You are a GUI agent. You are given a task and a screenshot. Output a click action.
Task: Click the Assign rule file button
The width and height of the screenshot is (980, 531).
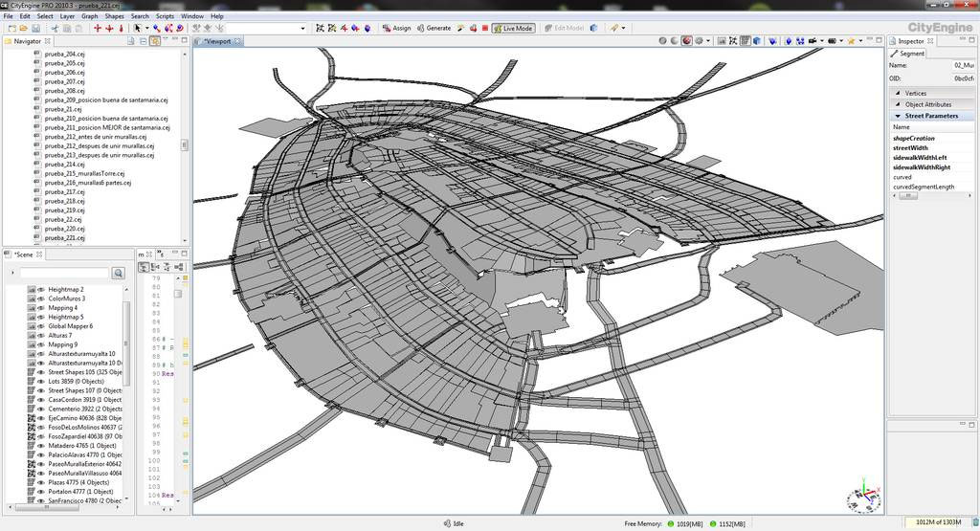(396, 29)
